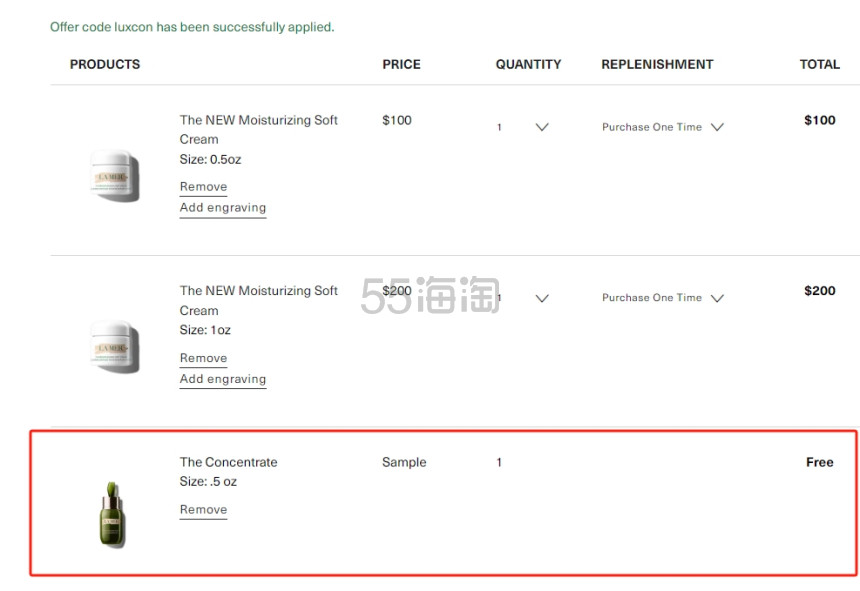Open quantity dropdown for 1oz Soft Cream
This screenshot has height=591, width=860.
pos(522,298)
